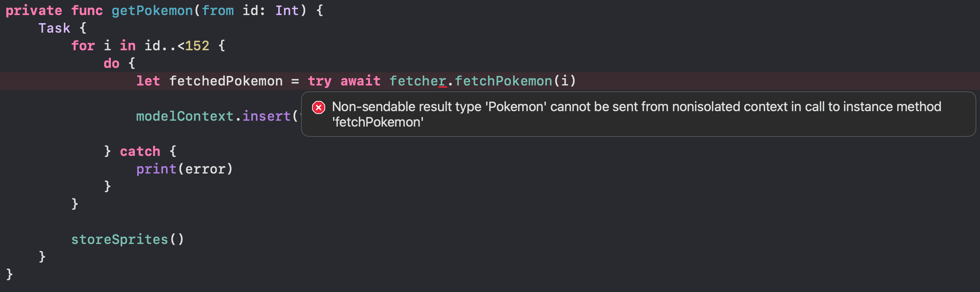Screen dimensions: 980x292
Task: Click the underlined fetcher identifier
Action: click(418, 81)
